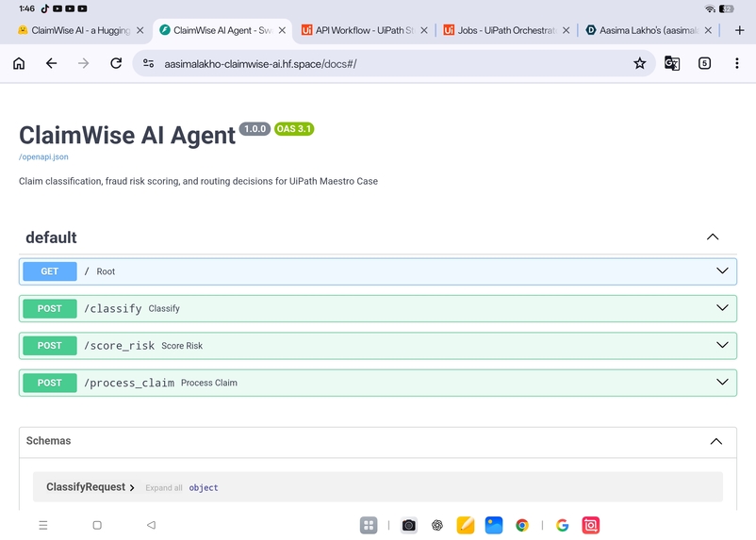Viewport: 756px width, 540px height.
Task: Tap the Wi-Fi status icon
Action: (x=710, y=8)
